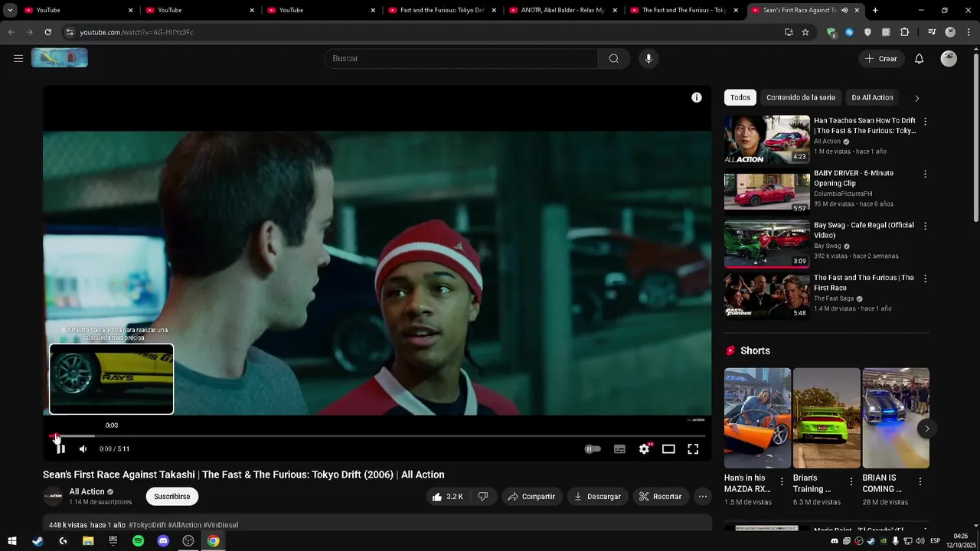Switch to theater mode
This screenshot has height=551, width=980.
(668, 449)
